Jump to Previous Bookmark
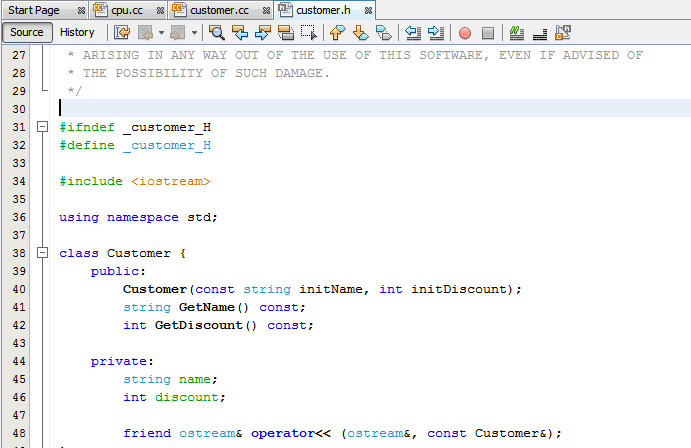 [x=336, y=32]
